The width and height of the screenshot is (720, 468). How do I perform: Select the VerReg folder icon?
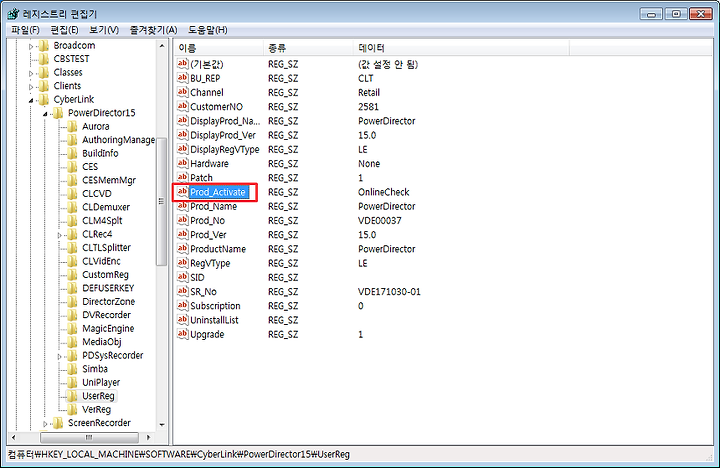pyautogui.click(x=72, y=409)
